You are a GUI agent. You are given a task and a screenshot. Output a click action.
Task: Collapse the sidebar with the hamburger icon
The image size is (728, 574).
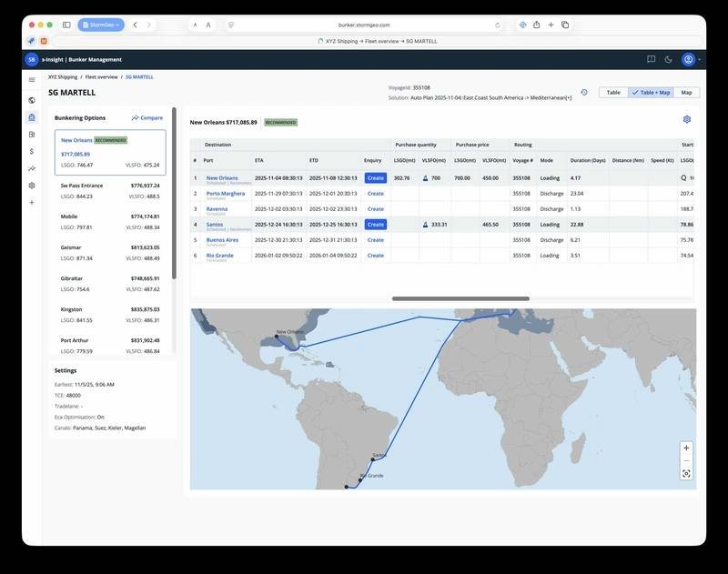(x=31, y=79)
